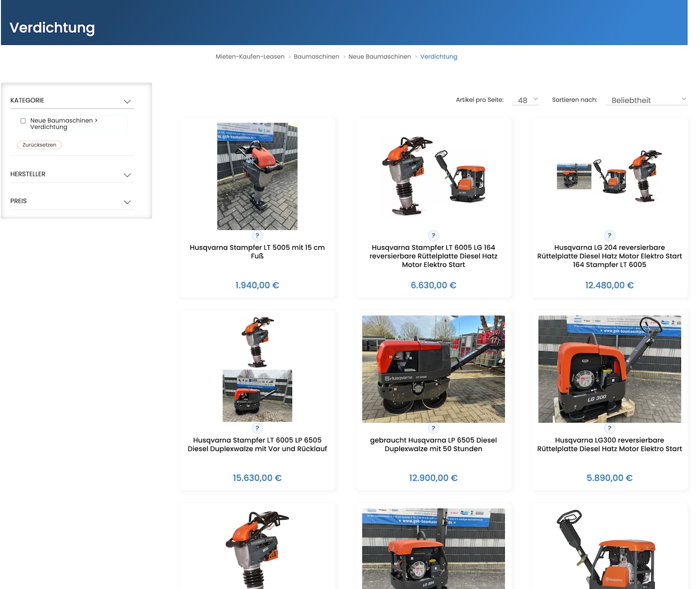Click the Verdichtung breadcrumb link
The height and width of the screenshot is (589, 700).
439,56
